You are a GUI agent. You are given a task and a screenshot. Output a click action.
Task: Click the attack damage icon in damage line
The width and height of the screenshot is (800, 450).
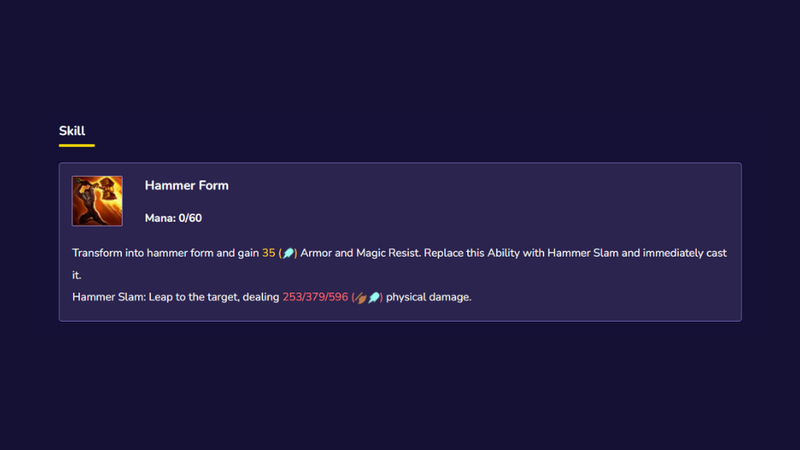pos(361,297)
